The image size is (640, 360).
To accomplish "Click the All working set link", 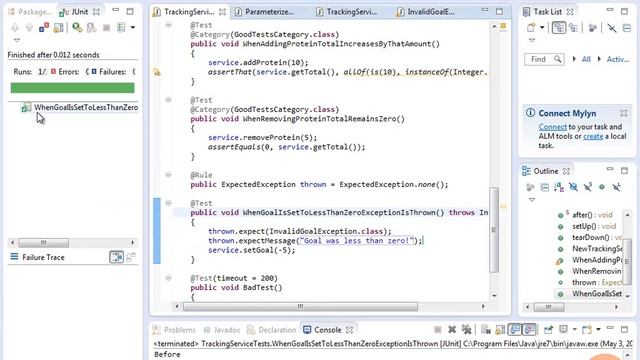I will point(586,59).
